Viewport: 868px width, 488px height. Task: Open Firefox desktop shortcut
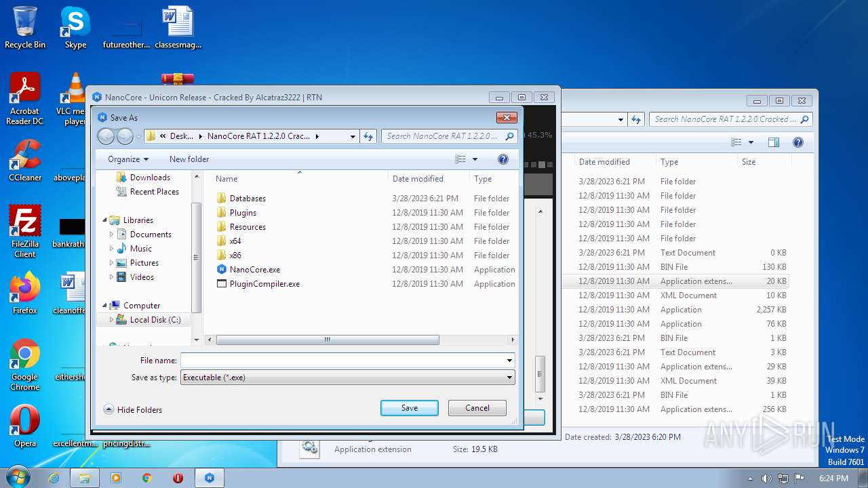click(25, 293)
